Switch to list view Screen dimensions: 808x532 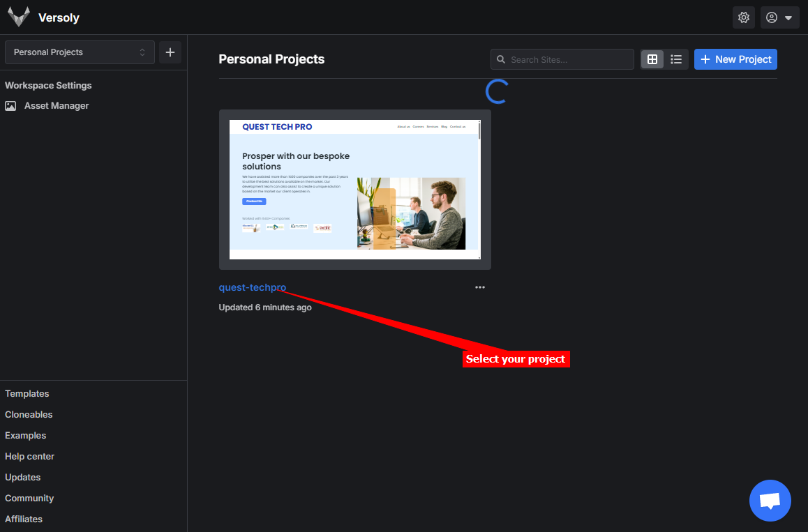point(676,60)
